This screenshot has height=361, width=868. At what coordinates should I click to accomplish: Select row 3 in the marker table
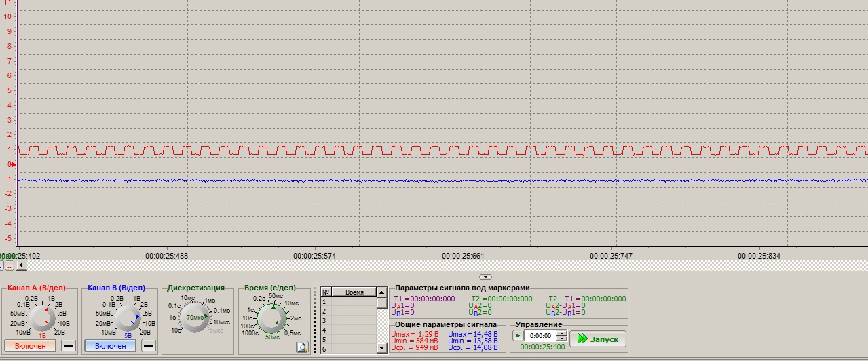[348, 321]
